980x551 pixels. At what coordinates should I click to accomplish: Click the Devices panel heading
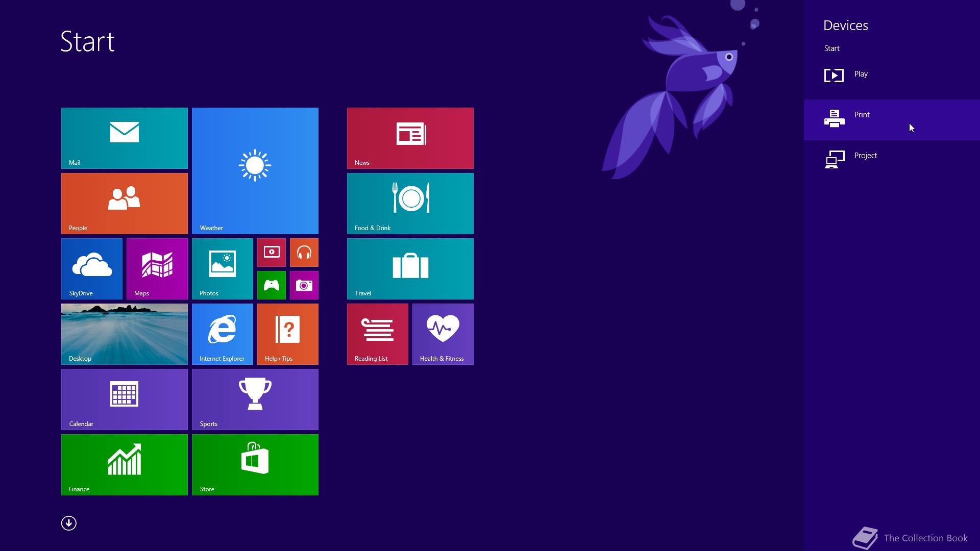(845, 26)
